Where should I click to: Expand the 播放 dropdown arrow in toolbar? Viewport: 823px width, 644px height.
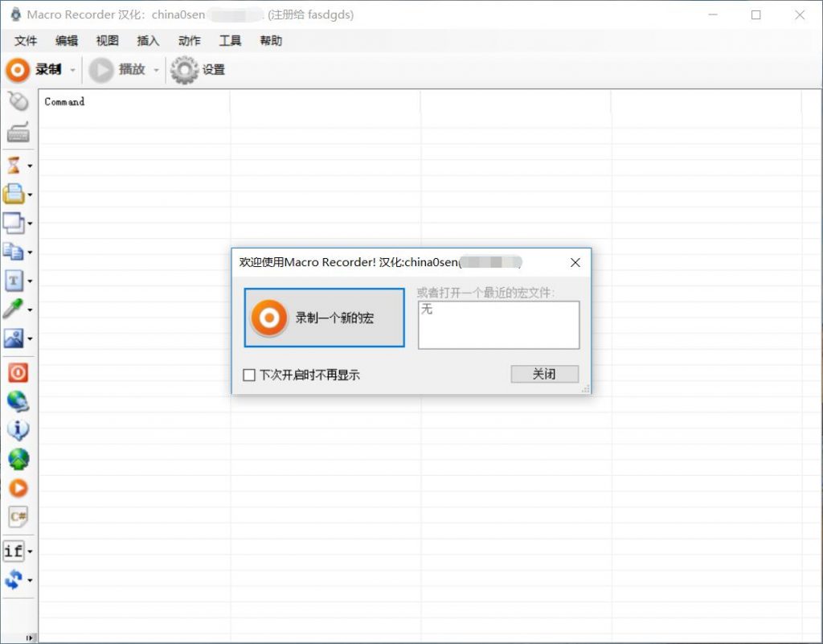tap(156, 71)
